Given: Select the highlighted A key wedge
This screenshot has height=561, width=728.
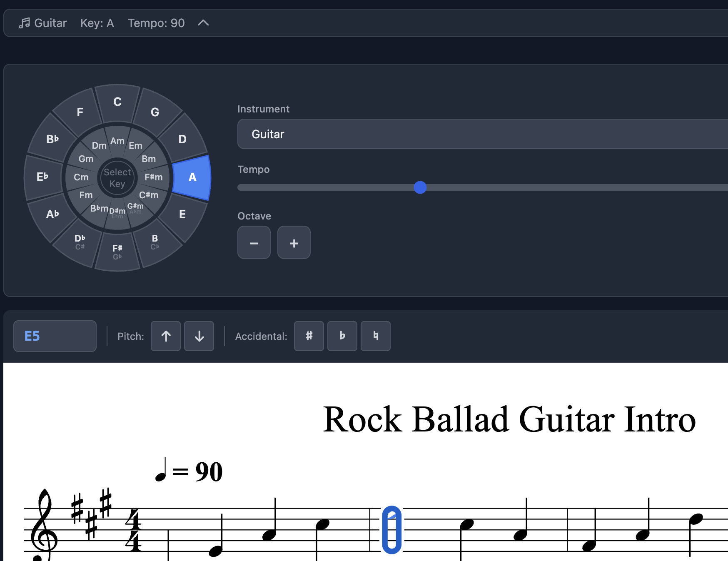Looking at the screenshot, I should tap(192, 177).
